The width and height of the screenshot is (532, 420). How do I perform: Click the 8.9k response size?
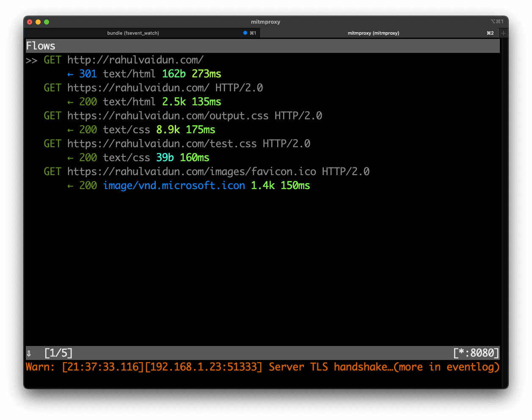pos(168,130)
